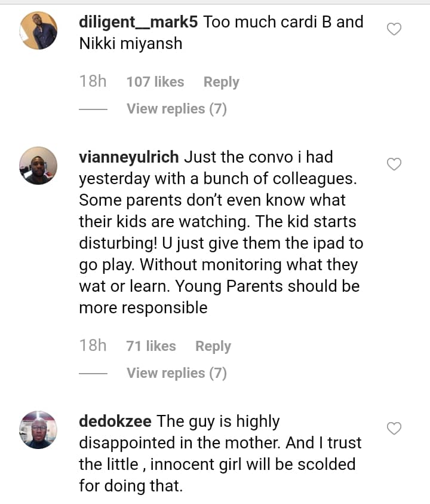Show who gave the 107 likes
430x504 pixels.
155,82
